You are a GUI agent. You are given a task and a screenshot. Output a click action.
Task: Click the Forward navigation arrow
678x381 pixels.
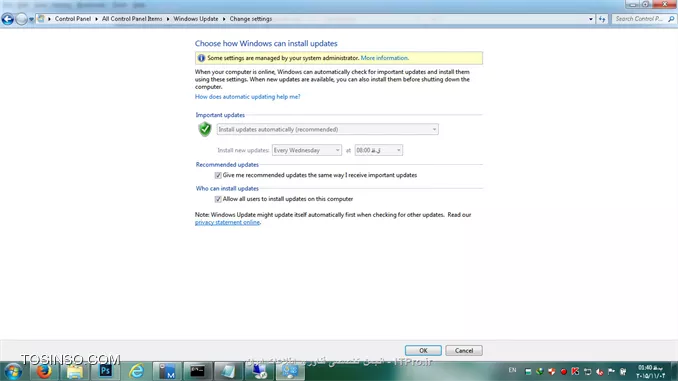click(21, 19)
